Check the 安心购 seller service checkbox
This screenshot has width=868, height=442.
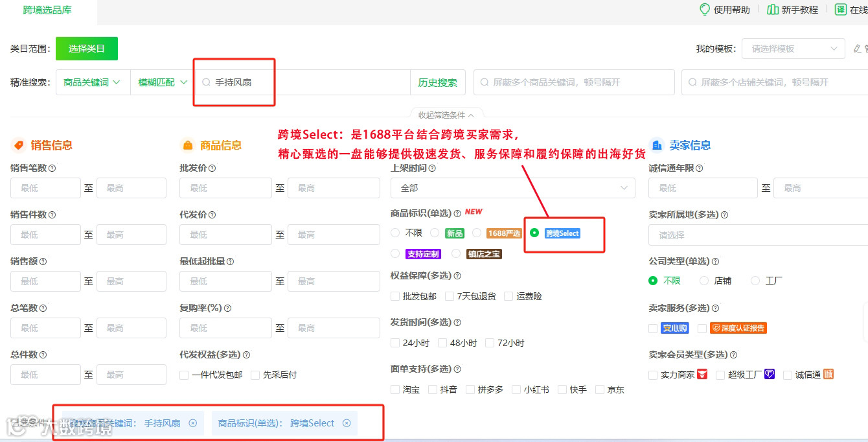(x=653, y=329)
